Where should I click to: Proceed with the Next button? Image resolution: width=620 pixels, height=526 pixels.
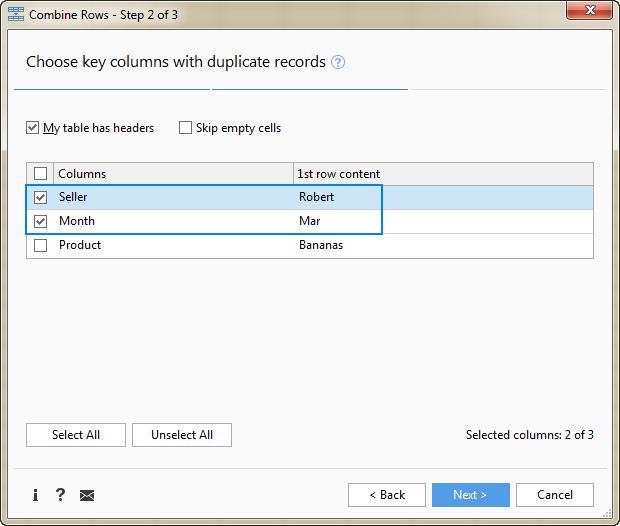(x=471, y=495)
